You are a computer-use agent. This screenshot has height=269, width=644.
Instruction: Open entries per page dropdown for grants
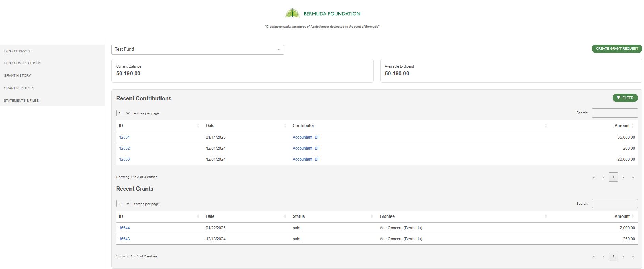click(123, 204)
